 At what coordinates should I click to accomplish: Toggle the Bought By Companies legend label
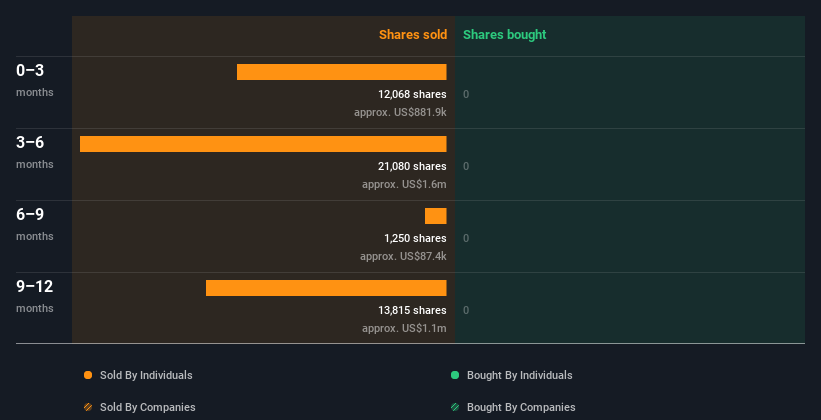pos(521,407)
